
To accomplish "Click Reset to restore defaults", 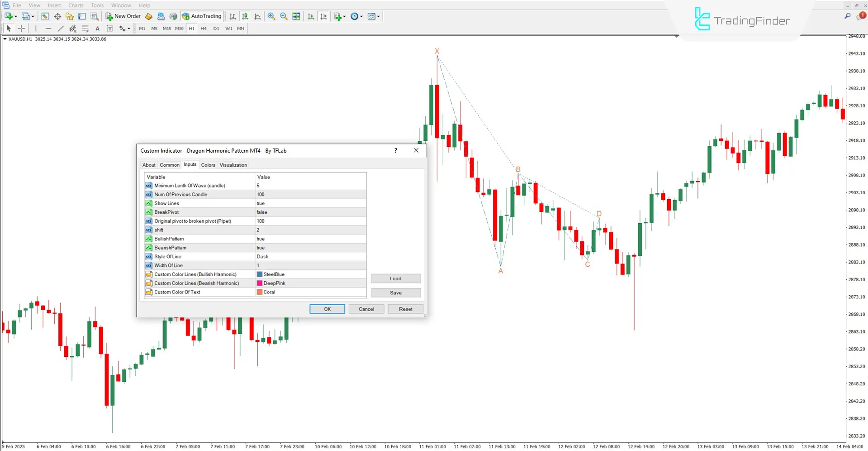I will coord(405,309).
